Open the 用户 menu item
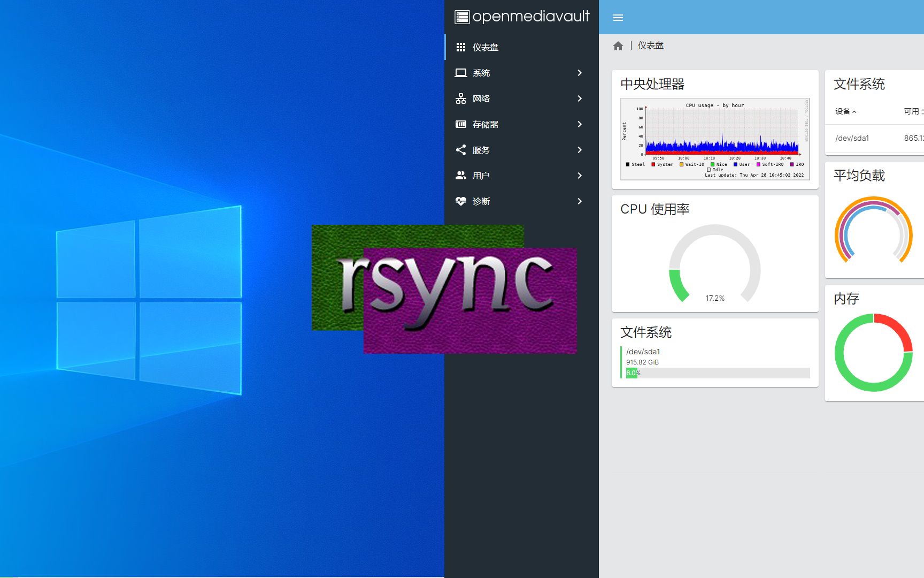The height and width of the screenshot is (578, 924). point(522,176)
